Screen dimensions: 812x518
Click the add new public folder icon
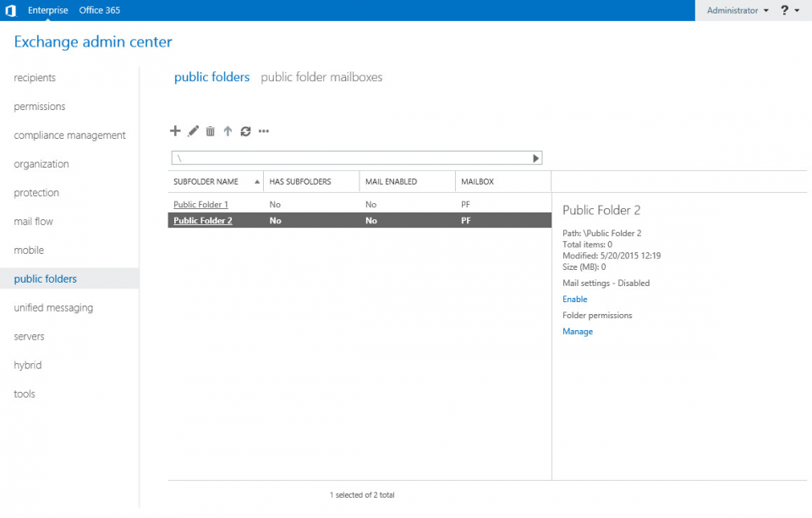click(175, 131)
